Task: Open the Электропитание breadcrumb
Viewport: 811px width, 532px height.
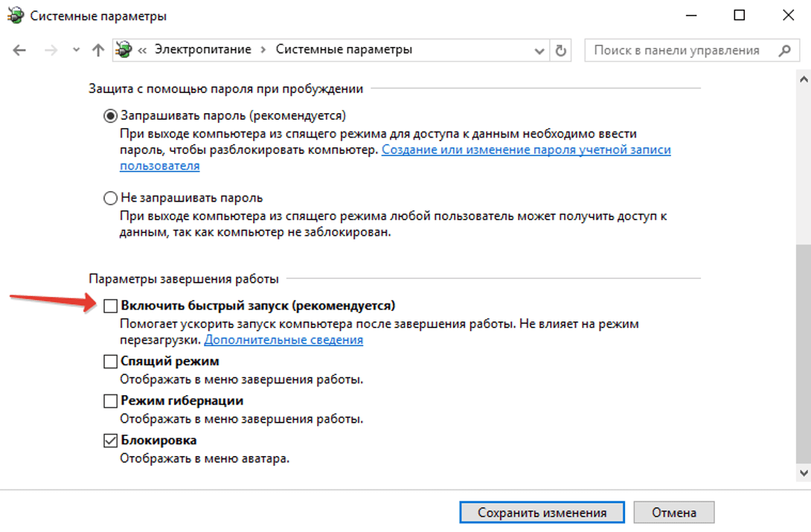Action: 202,50
